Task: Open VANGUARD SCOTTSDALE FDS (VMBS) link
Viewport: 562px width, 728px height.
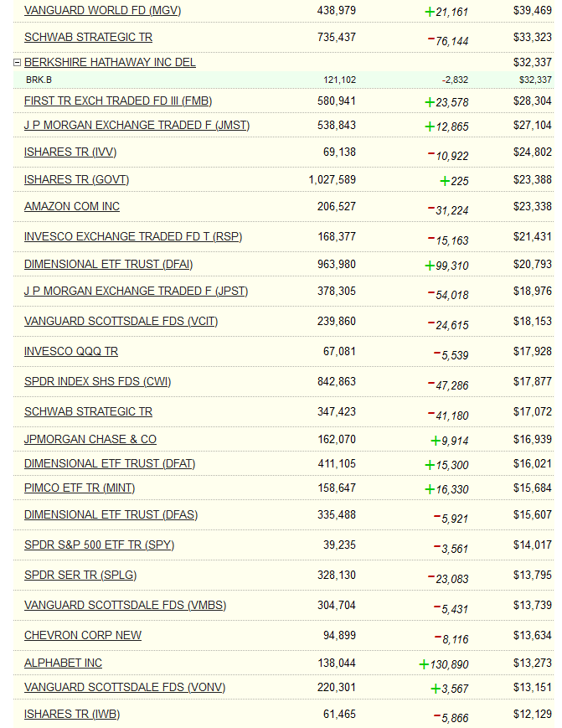Action: point(126,606)
